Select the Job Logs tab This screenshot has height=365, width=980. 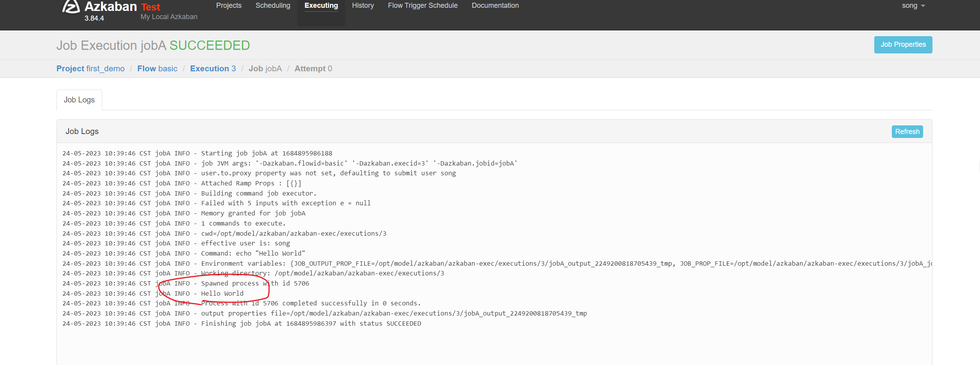(x=79, y=100)
